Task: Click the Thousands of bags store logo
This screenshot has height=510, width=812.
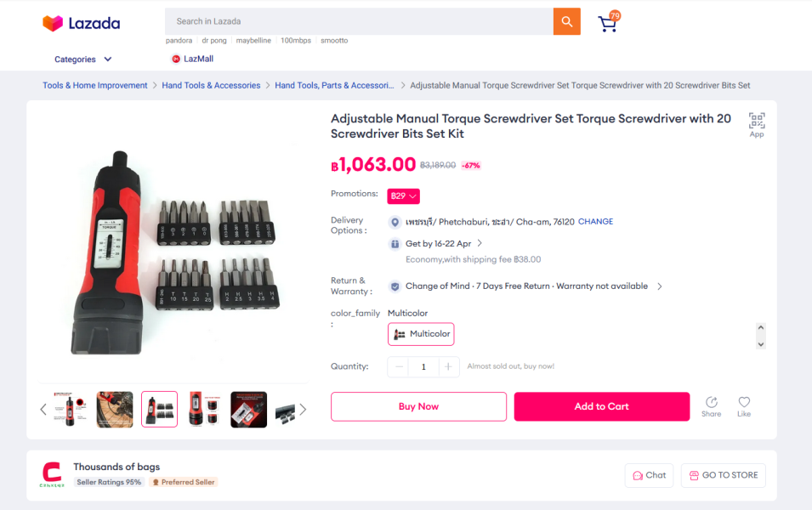Action: (53, 474)
